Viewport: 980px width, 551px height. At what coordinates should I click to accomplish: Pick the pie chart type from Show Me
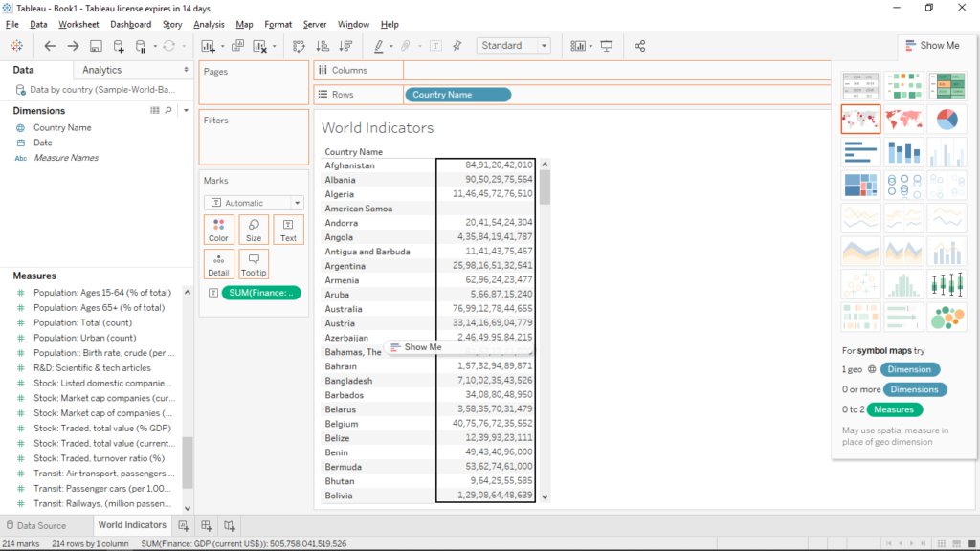(947, 119)
